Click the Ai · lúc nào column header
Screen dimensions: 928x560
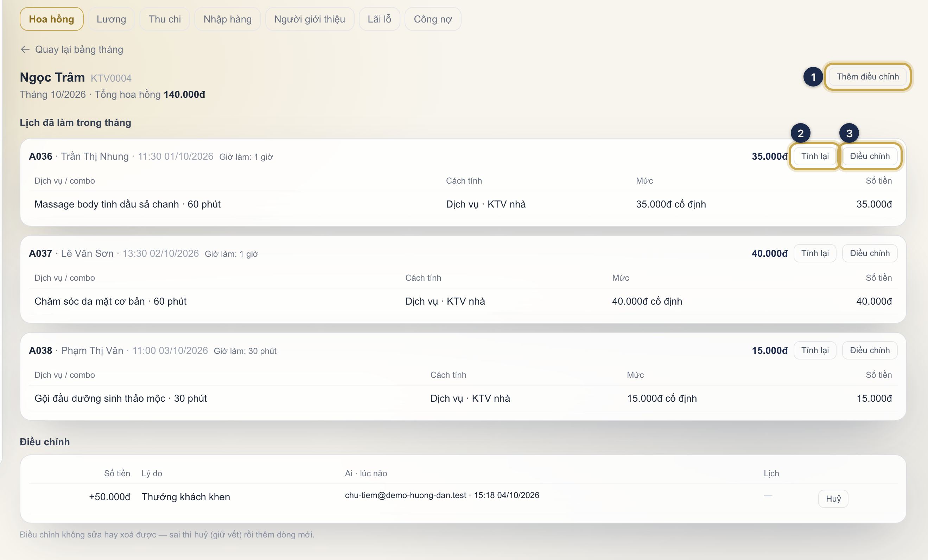[x=366, y=473]
